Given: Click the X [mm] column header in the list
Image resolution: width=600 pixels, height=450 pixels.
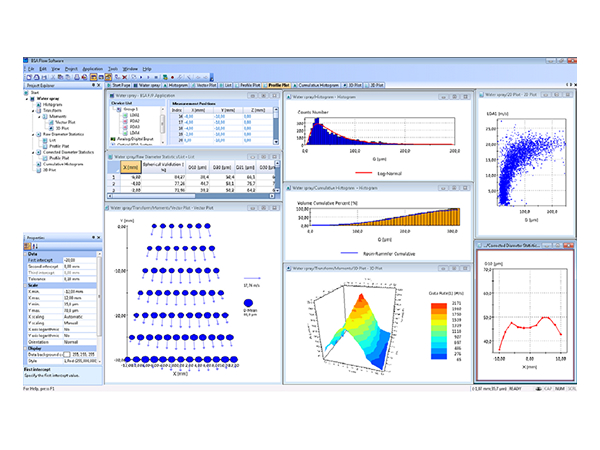Looking at the screenshot, I should pos(133,168).
